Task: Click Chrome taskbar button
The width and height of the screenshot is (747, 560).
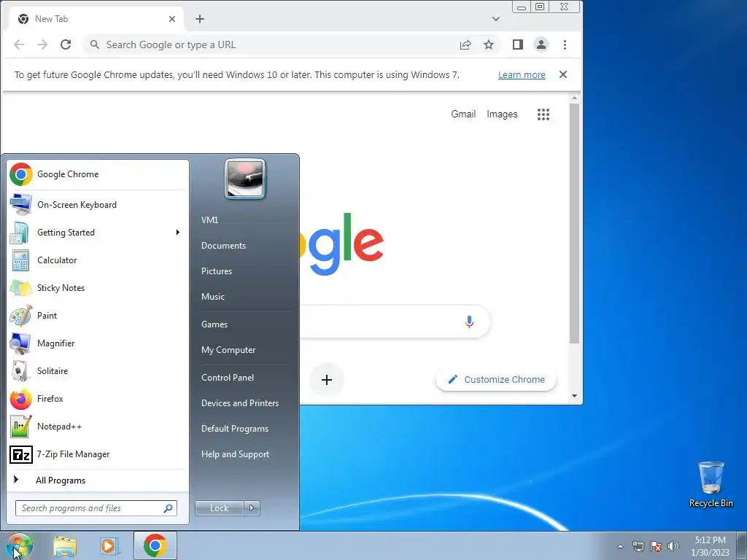Action: 155,545
